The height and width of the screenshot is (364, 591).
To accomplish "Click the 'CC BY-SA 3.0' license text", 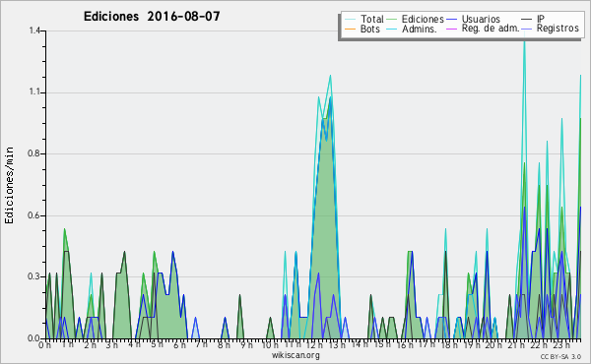I will (560, 356).
